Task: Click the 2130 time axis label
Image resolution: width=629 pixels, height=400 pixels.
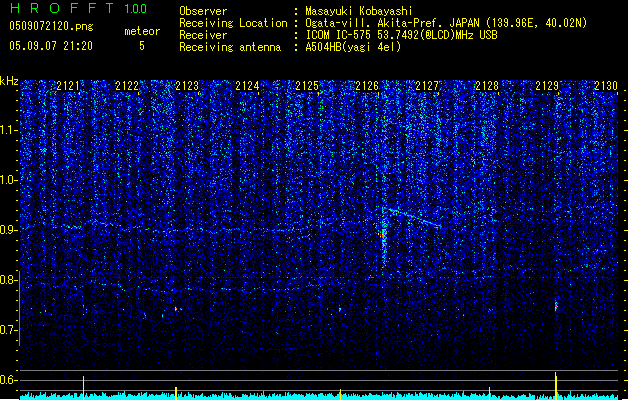Action: pos(606,86)
